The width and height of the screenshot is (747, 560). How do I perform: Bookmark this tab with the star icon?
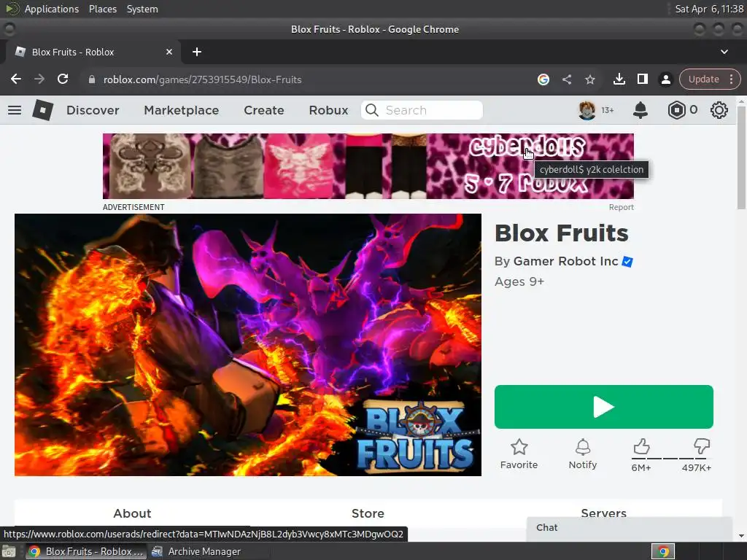[589, 79]
